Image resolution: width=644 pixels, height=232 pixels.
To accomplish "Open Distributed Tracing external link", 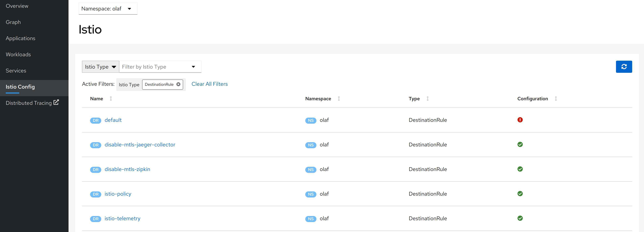I will (32, 103).
